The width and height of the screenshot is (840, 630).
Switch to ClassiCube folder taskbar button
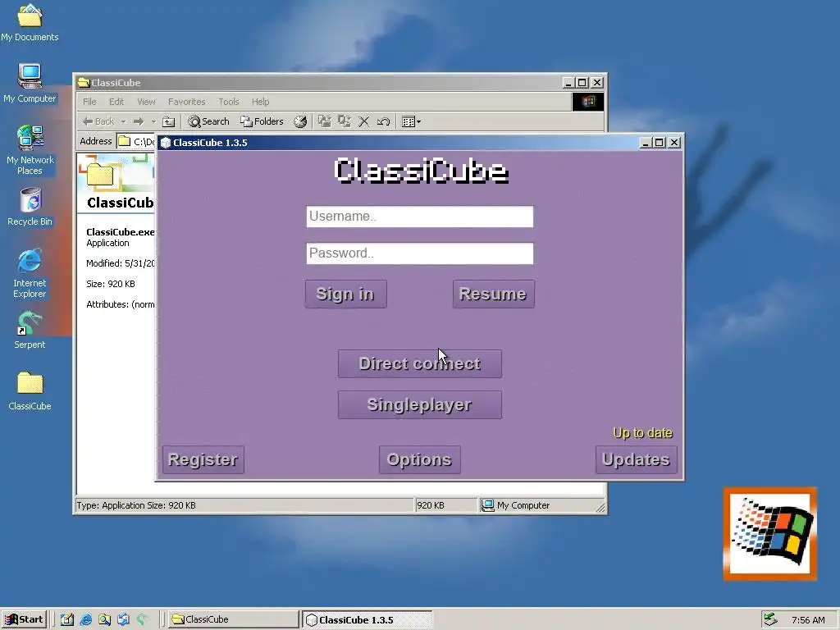tap(234, 619)
